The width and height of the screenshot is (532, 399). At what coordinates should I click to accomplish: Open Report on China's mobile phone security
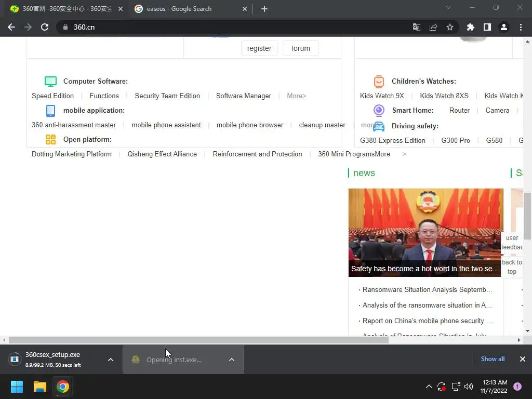[427, 321]
